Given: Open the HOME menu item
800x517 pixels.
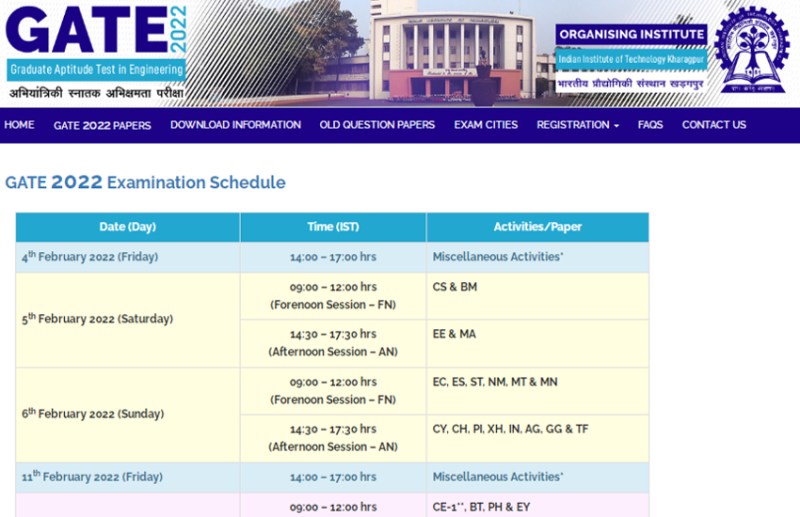Looking at the screenshot, I should click(19, 125).
